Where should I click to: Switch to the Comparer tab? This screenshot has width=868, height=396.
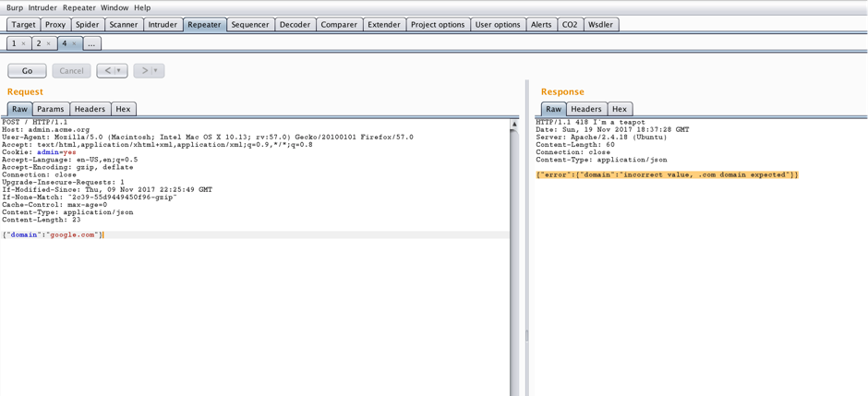click(x=339, y=24)
